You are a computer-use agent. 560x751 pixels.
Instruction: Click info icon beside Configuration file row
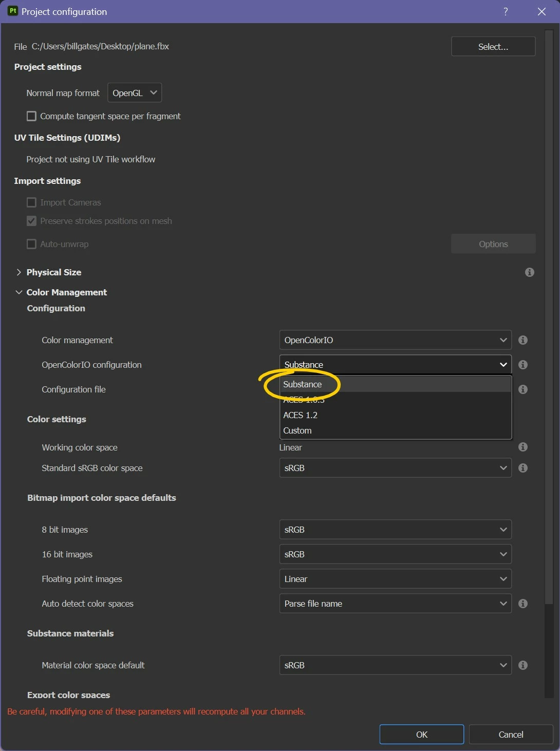(523, 389)
